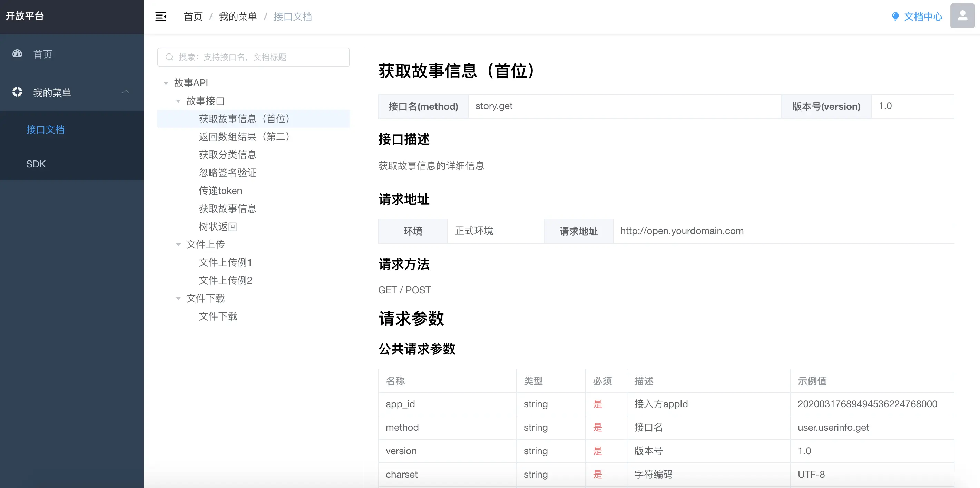The height and width of the screenshot is (488, 980).
Task: Focus the API search input field
Action: (x=254, y=57)
